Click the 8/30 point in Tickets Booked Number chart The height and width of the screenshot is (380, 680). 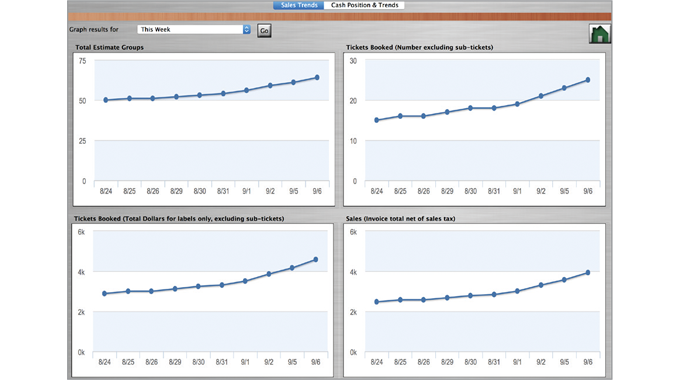pos(471,108)
